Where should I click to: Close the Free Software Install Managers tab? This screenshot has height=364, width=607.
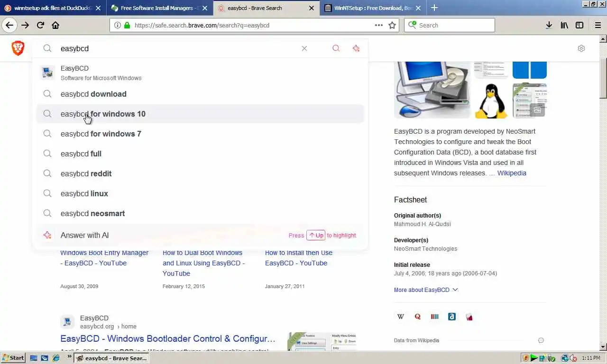coord(205,8)
